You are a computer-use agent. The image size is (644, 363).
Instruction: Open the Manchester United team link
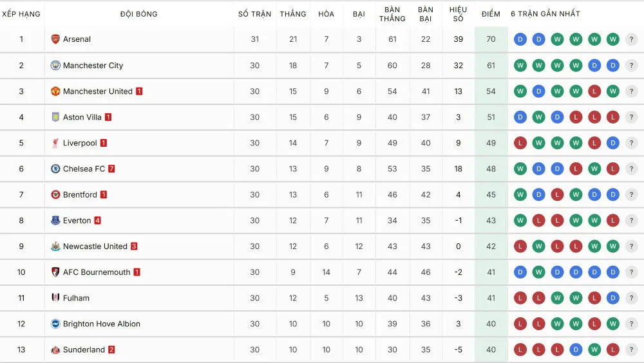coord(97,91)
